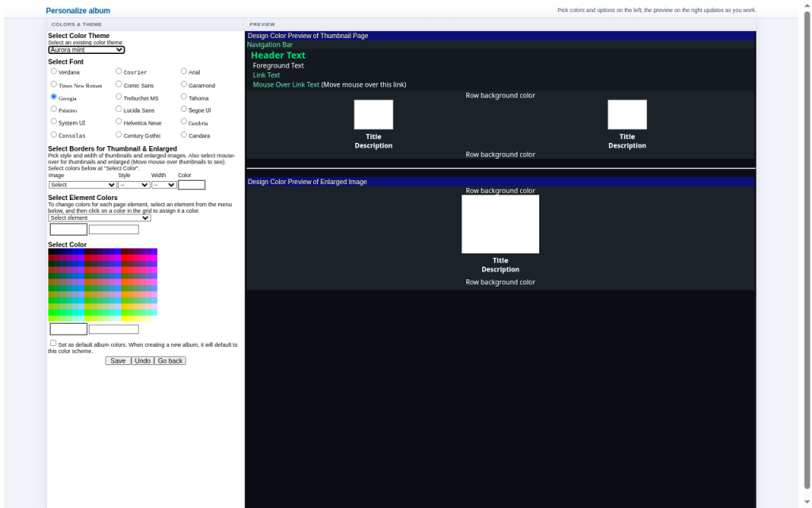The height and width of the screenshot is (508, 812).
Task: Select the Georgia font radio button
Action: (x=54, y=96)
